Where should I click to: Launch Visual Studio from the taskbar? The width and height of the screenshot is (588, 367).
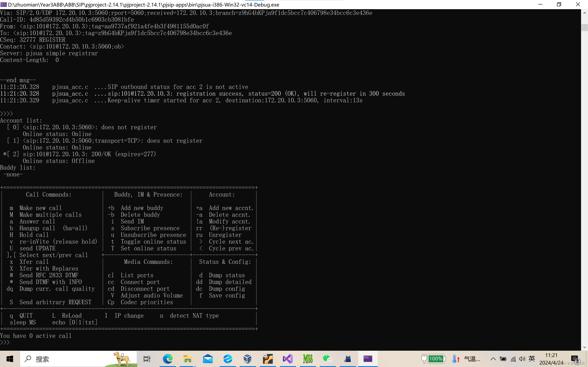(287, 359)
